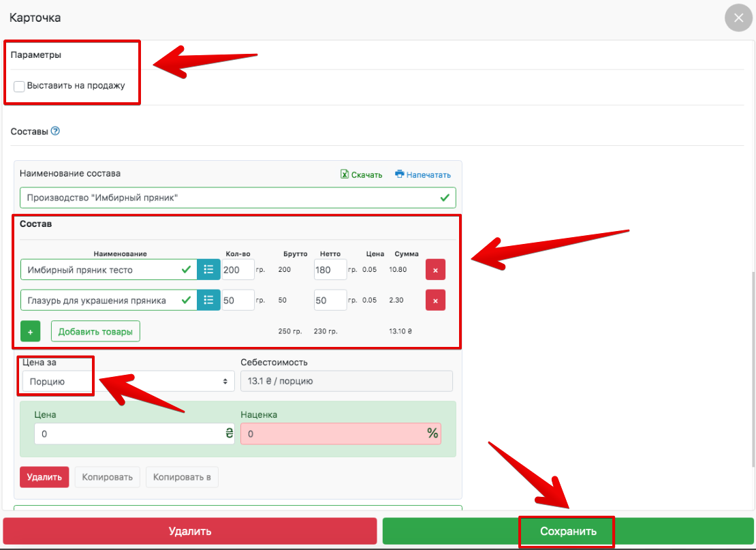The height and width of the screenshot is (550, 756).
Task: Enable the Выставить на продажу checkbox
Action: [x=19, y=86]
